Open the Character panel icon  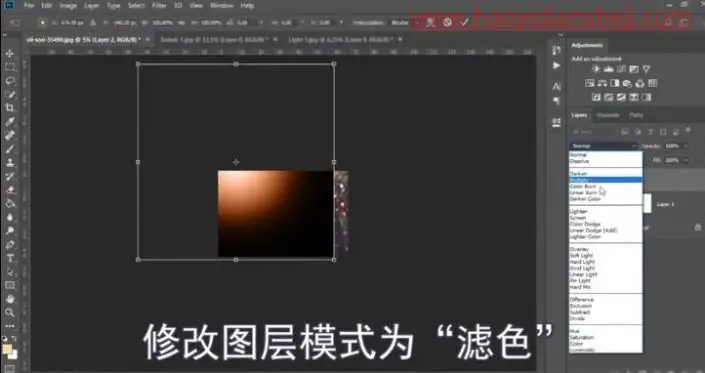click(x=557, y=86)
